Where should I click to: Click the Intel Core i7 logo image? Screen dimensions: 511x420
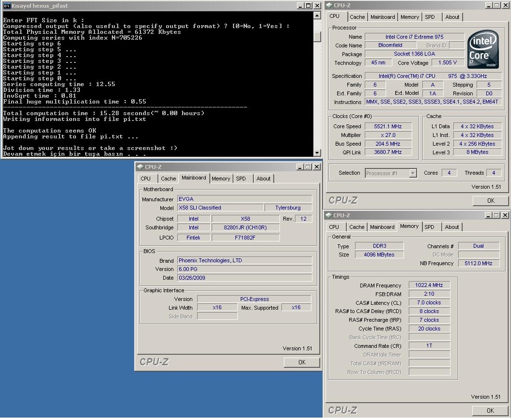point(483,49)
